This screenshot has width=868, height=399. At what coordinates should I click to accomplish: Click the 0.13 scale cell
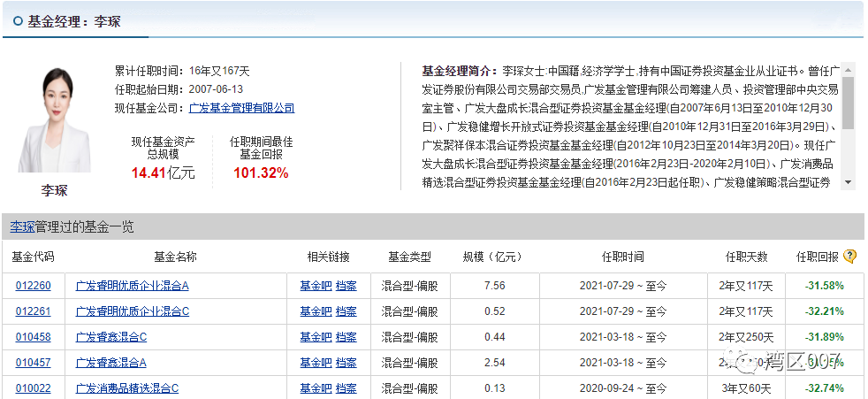click(x=495, y=387)
